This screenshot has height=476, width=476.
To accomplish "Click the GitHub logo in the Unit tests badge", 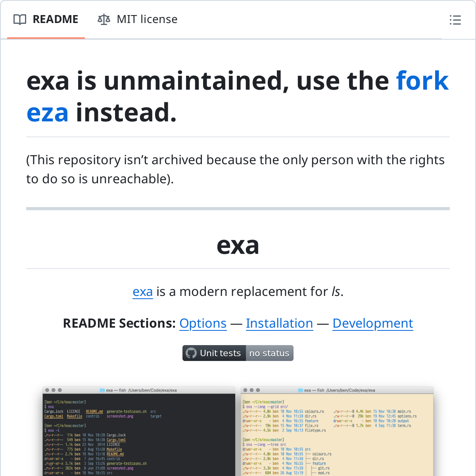I will pos(191,353).
